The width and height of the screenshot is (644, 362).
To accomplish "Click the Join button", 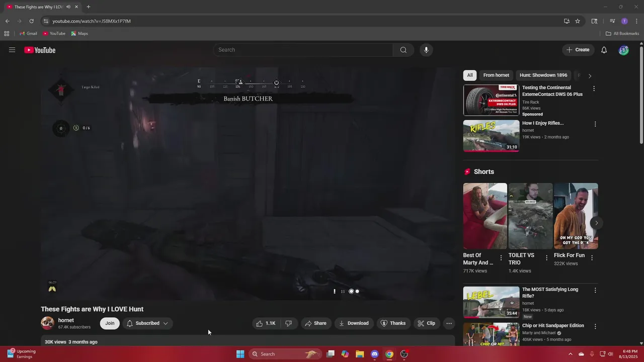I will click(110, 323).
